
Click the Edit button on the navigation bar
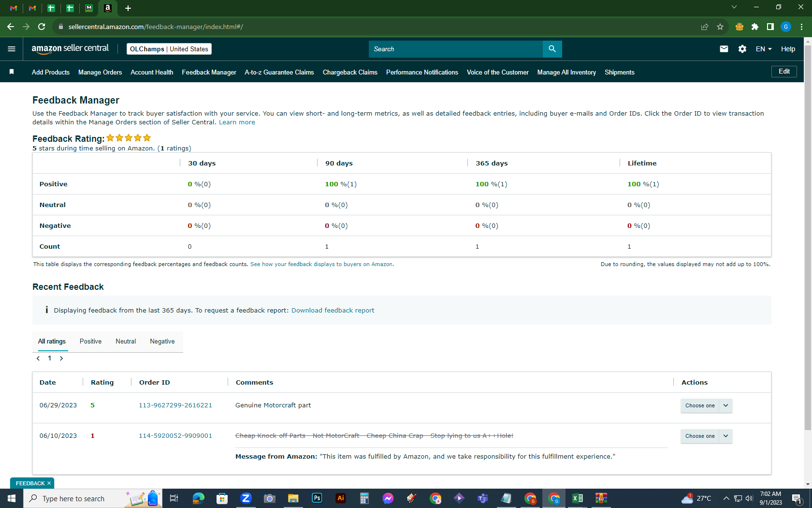click(784, 72)
